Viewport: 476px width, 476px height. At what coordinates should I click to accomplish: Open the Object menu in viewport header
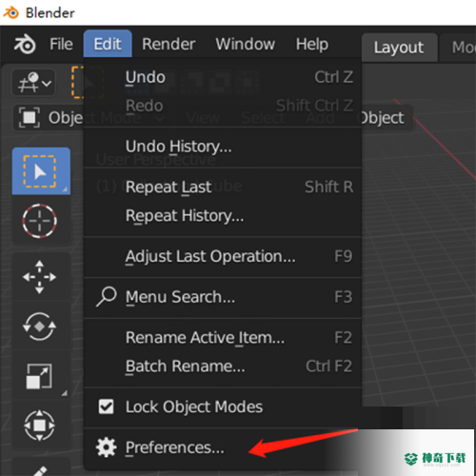(383, 118)
